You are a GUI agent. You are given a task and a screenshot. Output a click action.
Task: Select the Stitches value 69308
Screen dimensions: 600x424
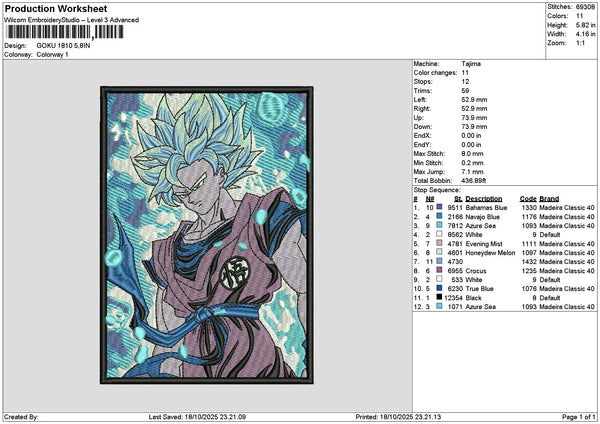pos(585,7)
